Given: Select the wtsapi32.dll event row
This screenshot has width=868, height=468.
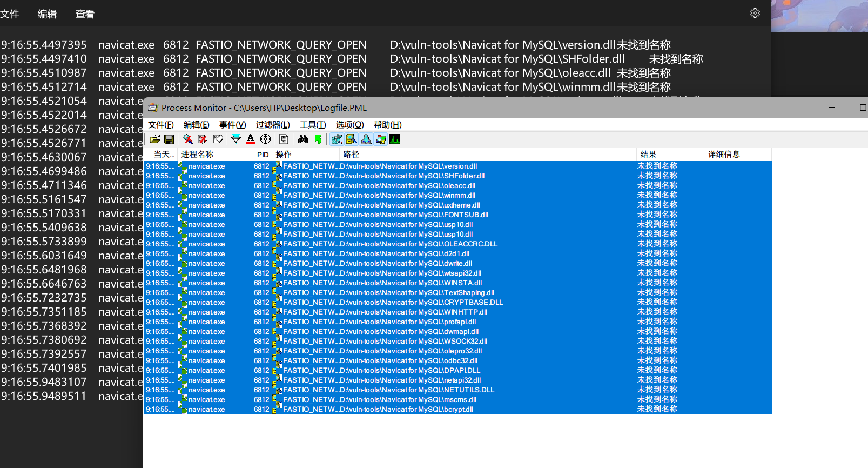Looking at the screenshot, I should 457,273.
